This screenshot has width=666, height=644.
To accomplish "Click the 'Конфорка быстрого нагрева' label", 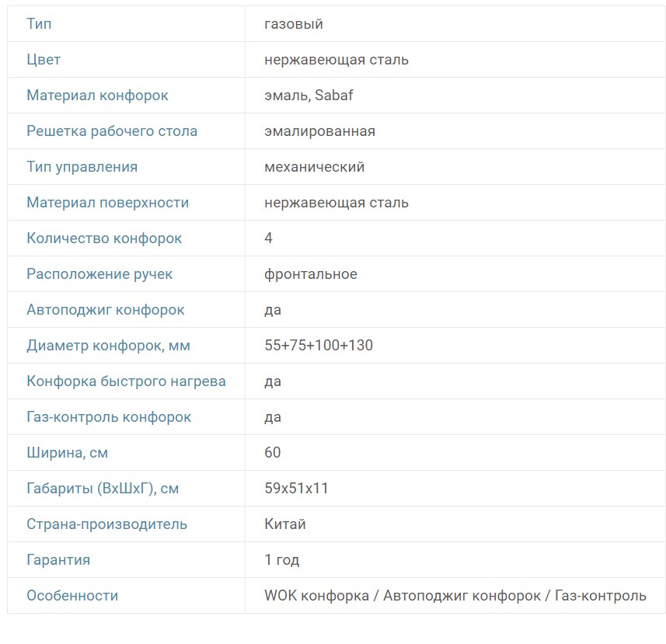I will tap(126, 381).
